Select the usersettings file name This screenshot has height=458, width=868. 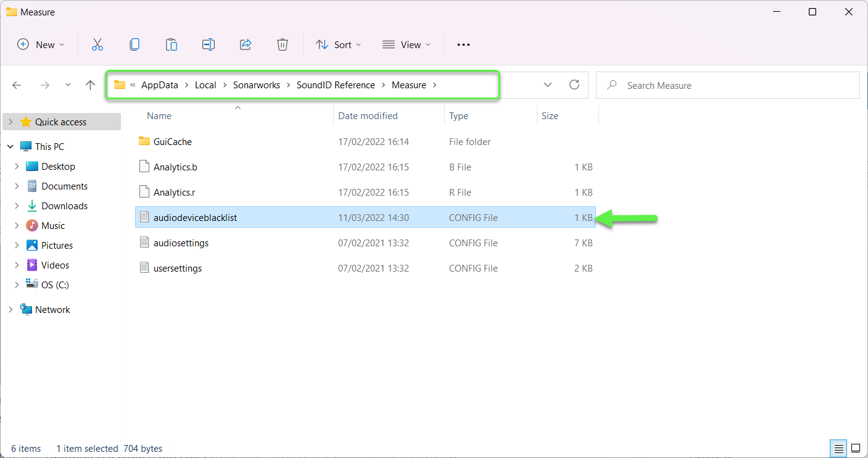coord(178,268)
